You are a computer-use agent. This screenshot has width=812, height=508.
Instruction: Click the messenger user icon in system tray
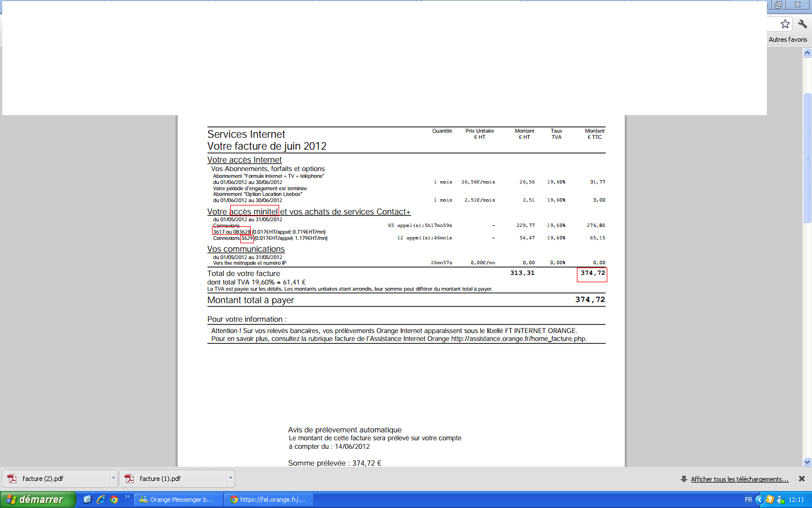point(781,500)
